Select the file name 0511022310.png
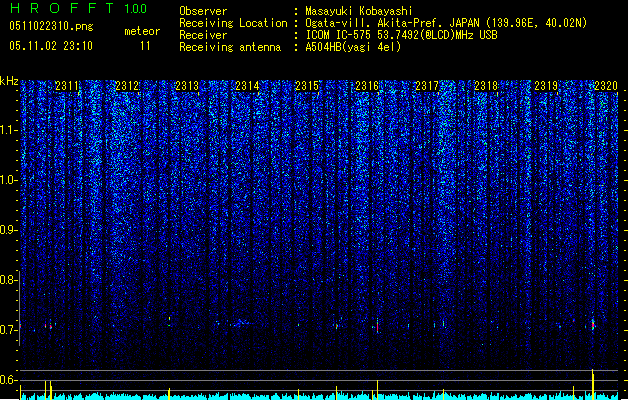The width and height of the screenshot is (629, 400). point(51,26)
